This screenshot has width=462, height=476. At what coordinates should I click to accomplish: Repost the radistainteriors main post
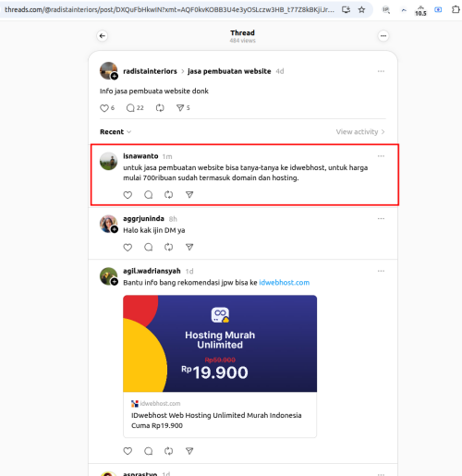click(x=160, y=108)
